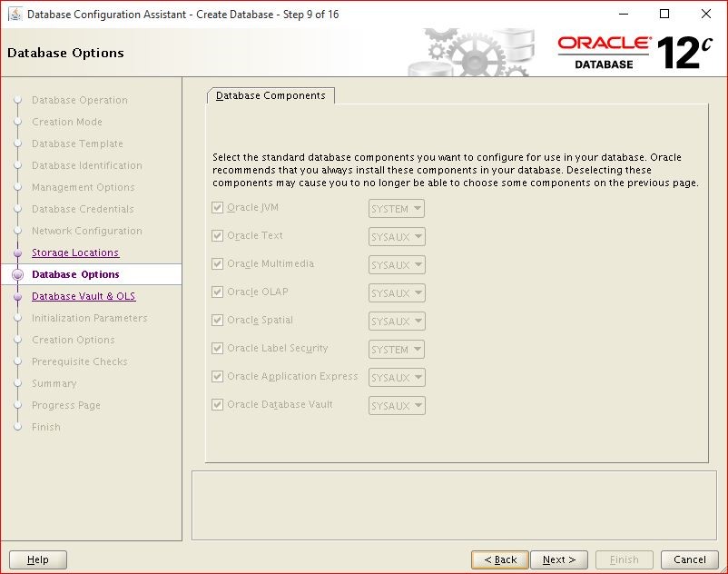728x574 pixels.
Task: Maximize the Database Configuration Assistant window
Action: [664, 14]
